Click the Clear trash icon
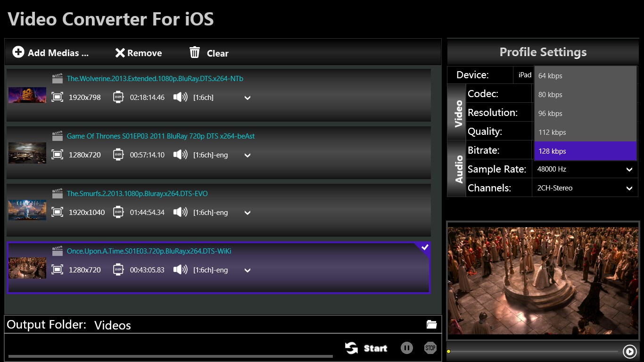 coord(194,52)
